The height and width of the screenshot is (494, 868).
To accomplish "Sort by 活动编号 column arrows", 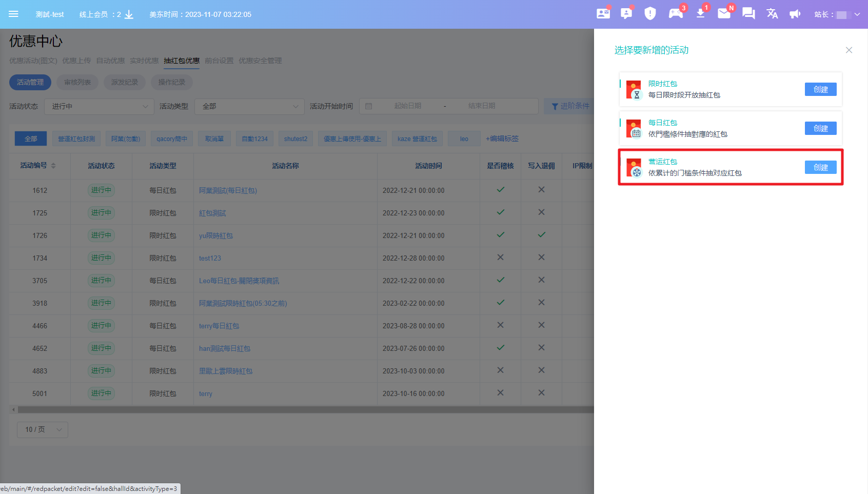I will (53, 166).
